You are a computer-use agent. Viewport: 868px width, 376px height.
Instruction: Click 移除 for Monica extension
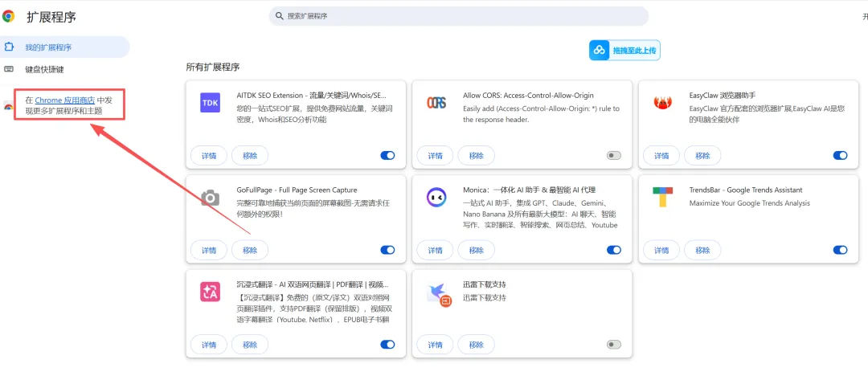click(476, 251)
